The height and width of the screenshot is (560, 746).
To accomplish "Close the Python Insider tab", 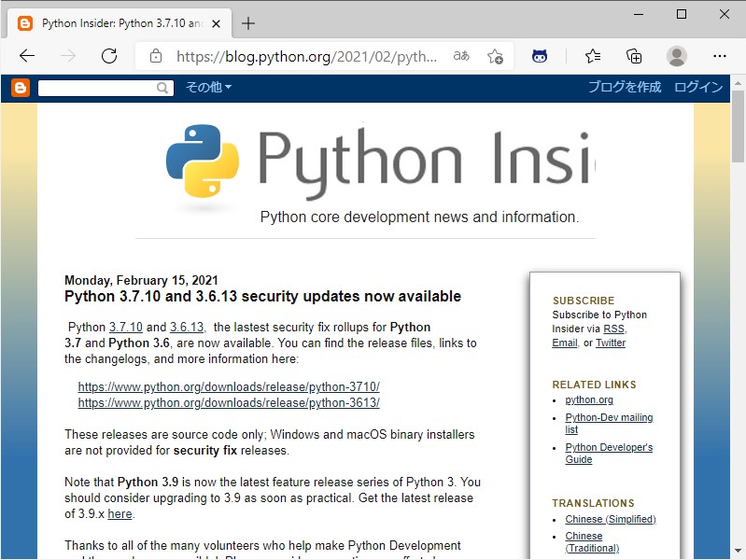I will [x=216, y=23].
